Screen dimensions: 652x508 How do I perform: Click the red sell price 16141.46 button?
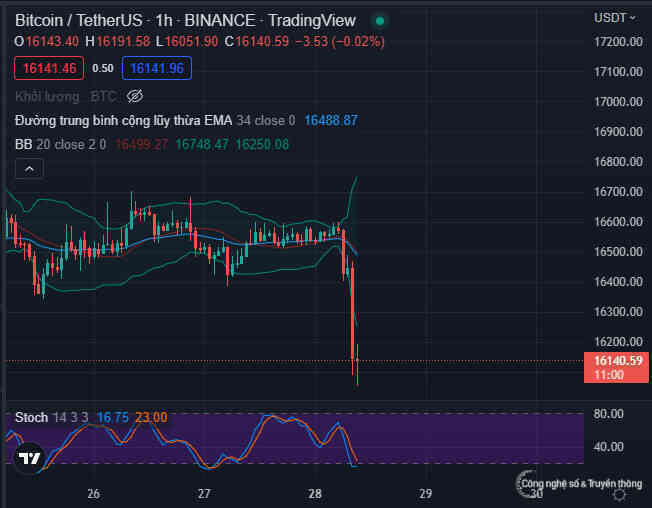point(49,68)
